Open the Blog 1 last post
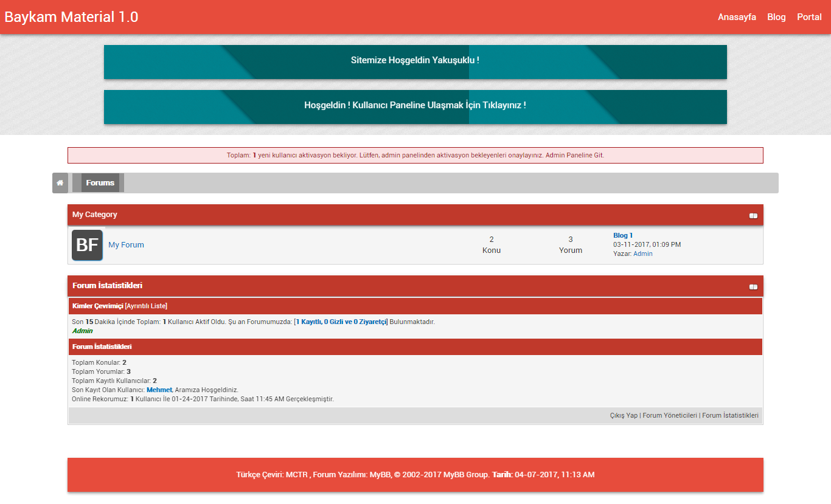This screenshot has width=831, height=504. click(x=622, y=235)
